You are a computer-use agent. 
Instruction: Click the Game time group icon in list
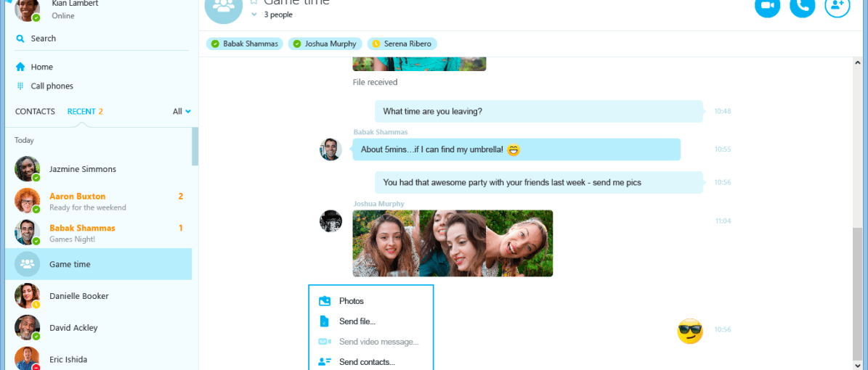(27, 264)
